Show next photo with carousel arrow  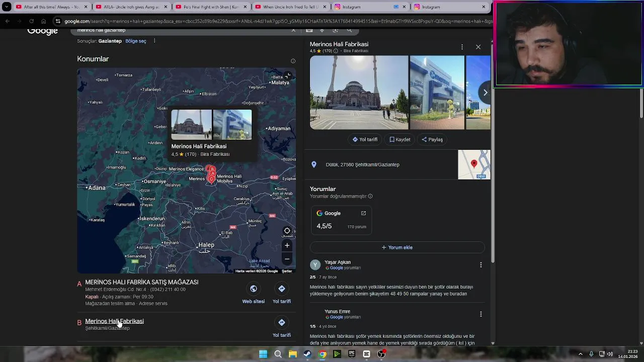[x=485, y=93]
